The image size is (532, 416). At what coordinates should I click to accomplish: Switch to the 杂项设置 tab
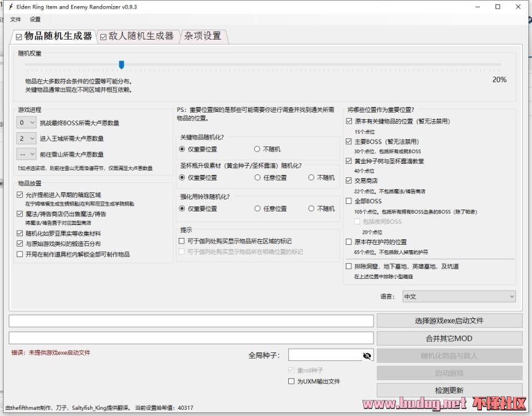pos(202,36)
